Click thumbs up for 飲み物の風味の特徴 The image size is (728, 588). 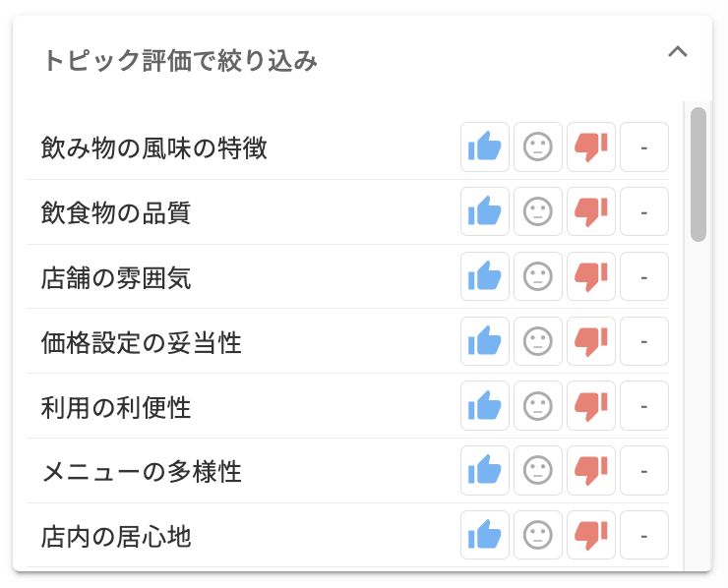point(485,147)
